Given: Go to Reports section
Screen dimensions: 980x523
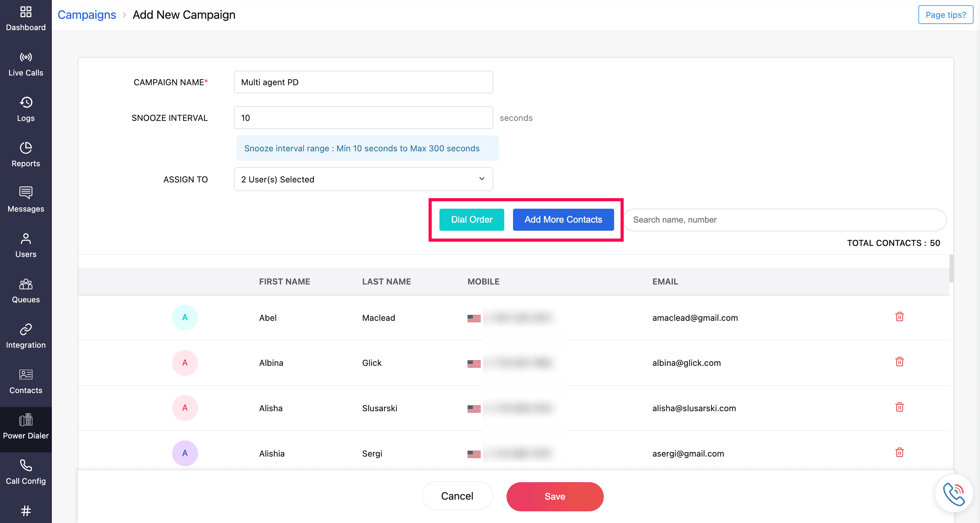Looking at the screenshot, I should click(x=26, y=155).
